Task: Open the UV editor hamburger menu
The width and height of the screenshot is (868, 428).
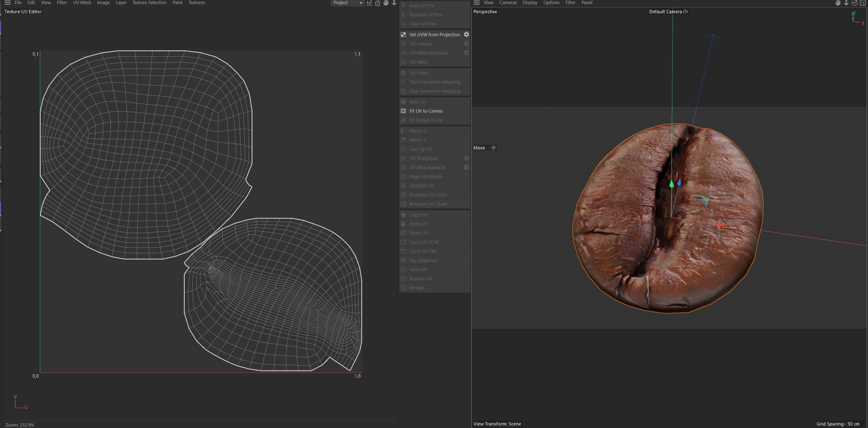Action: click(x=7, y=3)
